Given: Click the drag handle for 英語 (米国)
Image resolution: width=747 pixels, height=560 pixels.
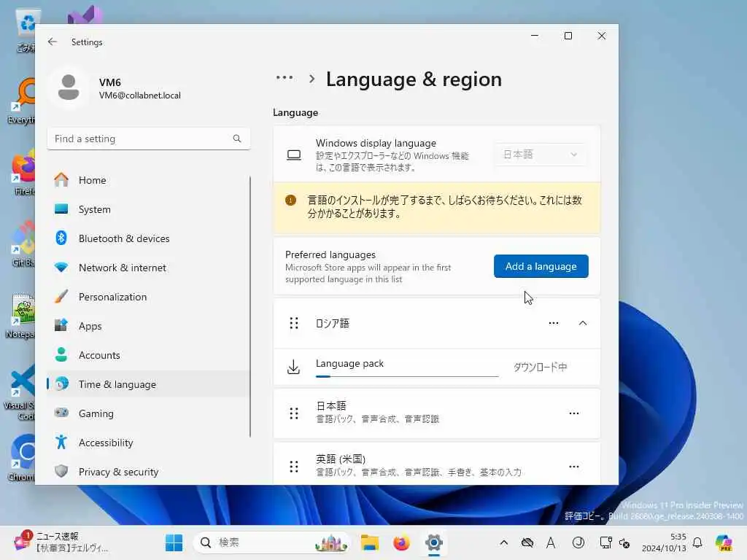Looking at the screenshot, I should pyautogui.click(x=294, y=467).
